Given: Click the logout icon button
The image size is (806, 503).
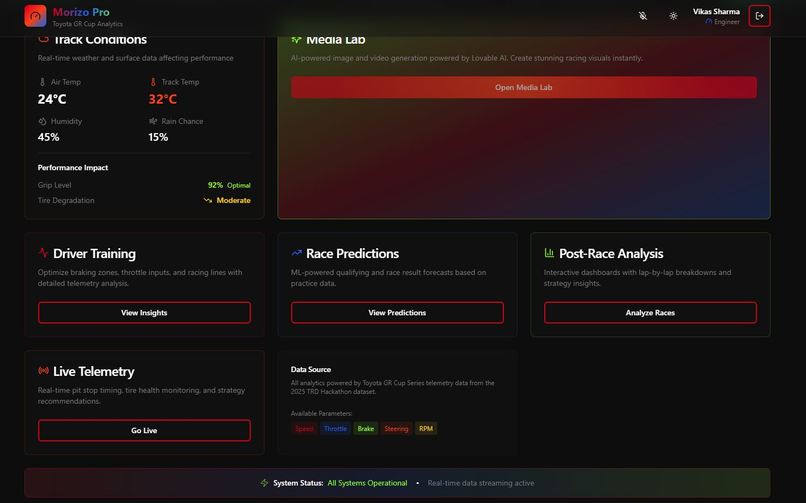Looking at the screenshot, I should tap(759, 16).
